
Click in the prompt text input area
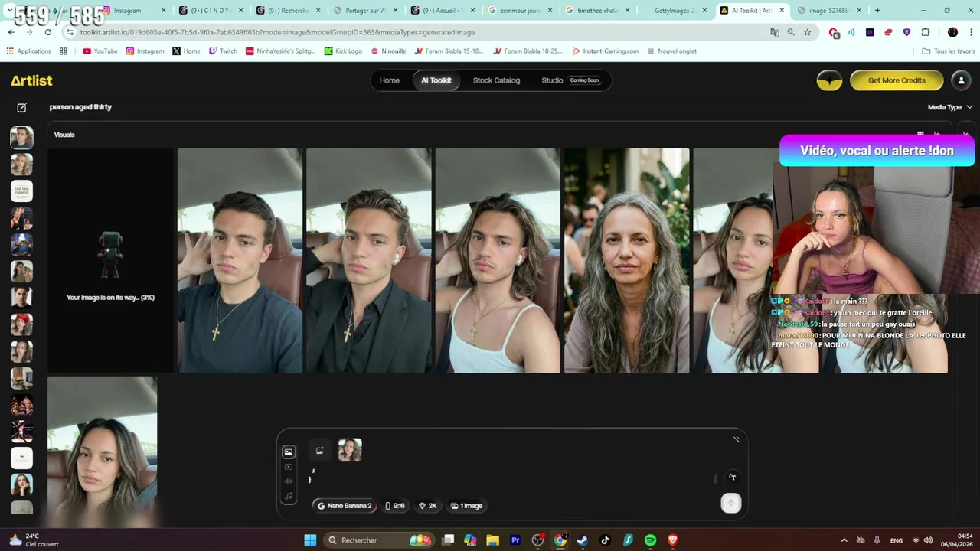(x=509, y=477)
